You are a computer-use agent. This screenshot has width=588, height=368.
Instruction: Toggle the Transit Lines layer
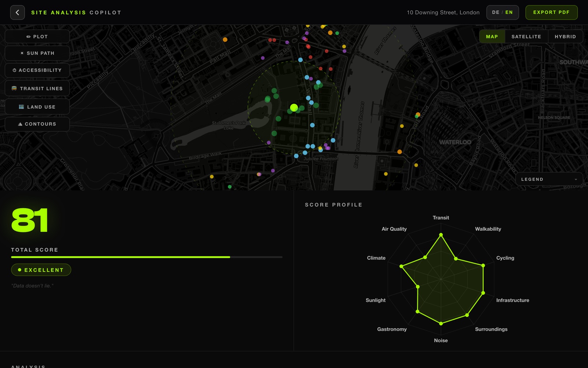click(x=37, y=89)
